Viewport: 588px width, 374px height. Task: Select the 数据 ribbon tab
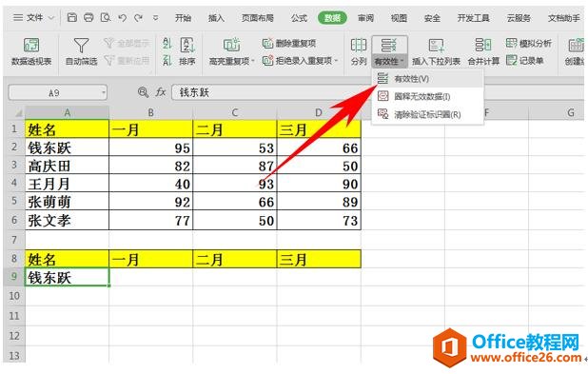pos(332,18)
